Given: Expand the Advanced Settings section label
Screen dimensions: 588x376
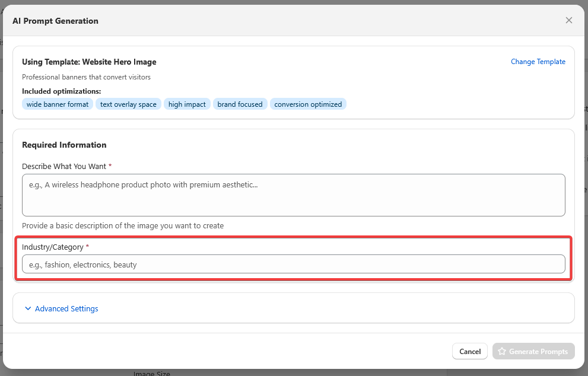Looking at the screenshot, I should pos(66,308).
